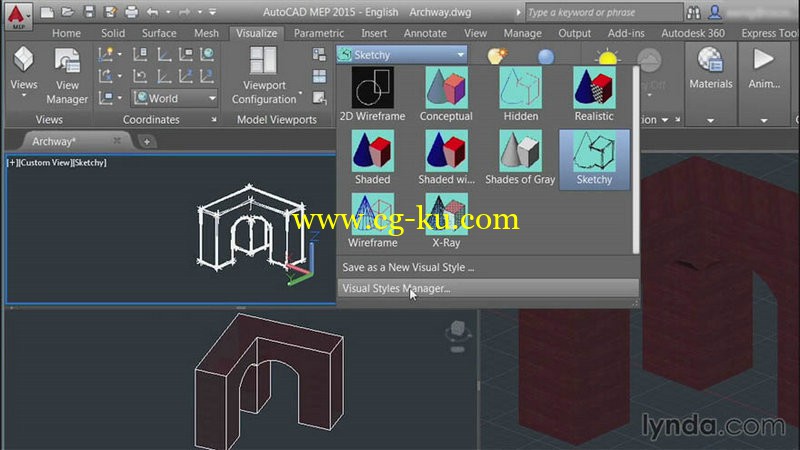Image resolution: width=800 pixels, height=450 pixels.
Task: Click the UCS icon with light bulb
Action: pyautogui.click(x=106, y=54)
